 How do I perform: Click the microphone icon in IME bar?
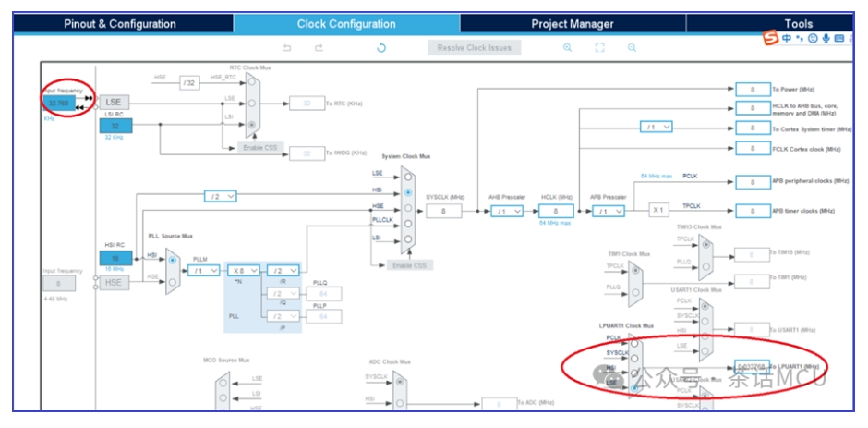coord(826,39)
